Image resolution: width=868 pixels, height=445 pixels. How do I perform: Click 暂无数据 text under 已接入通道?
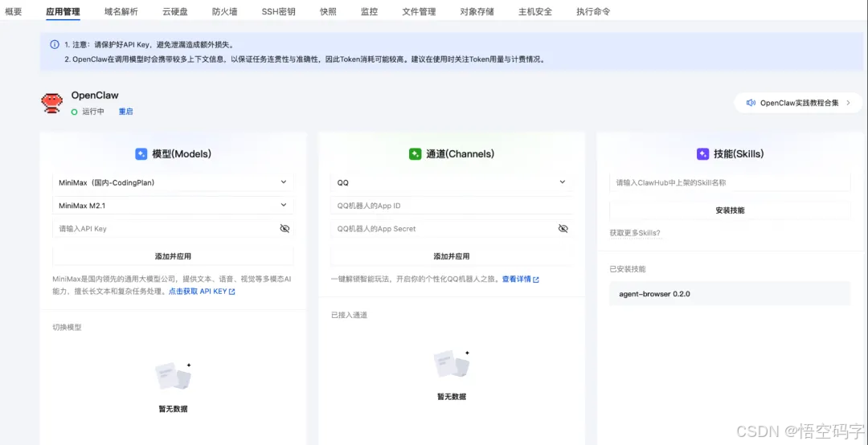coord(452,397)
